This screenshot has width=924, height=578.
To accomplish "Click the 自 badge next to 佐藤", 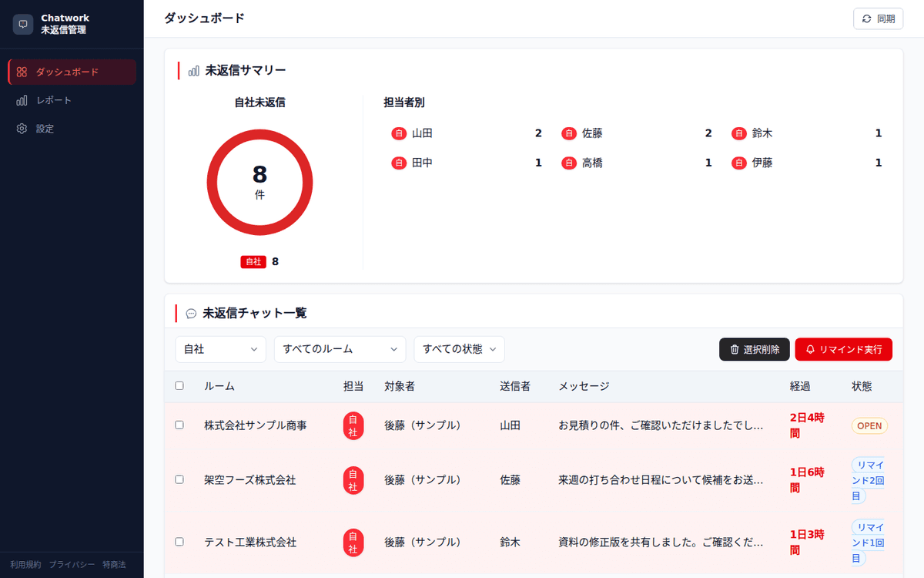I will 569,133.
